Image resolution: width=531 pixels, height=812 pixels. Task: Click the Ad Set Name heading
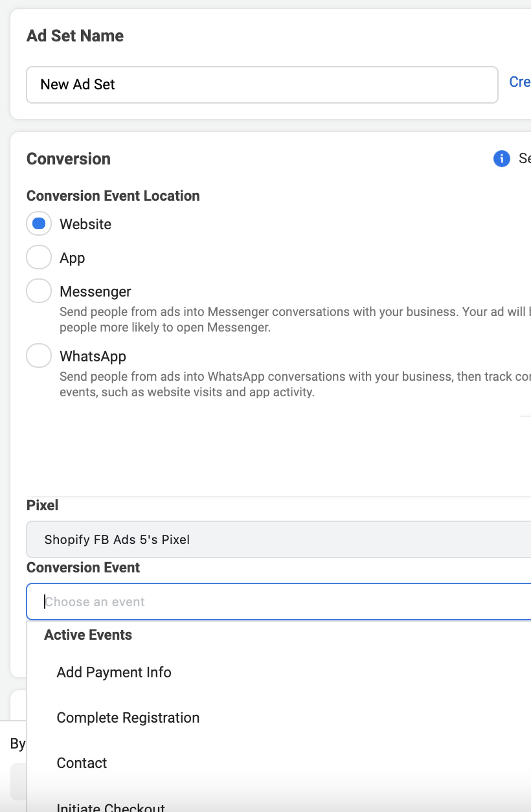click(74, 36)
